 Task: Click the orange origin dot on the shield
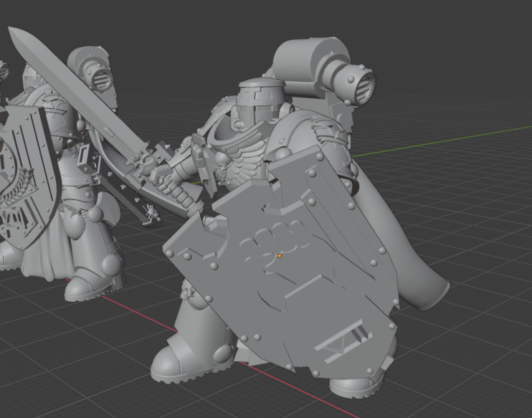pos(280,256)
